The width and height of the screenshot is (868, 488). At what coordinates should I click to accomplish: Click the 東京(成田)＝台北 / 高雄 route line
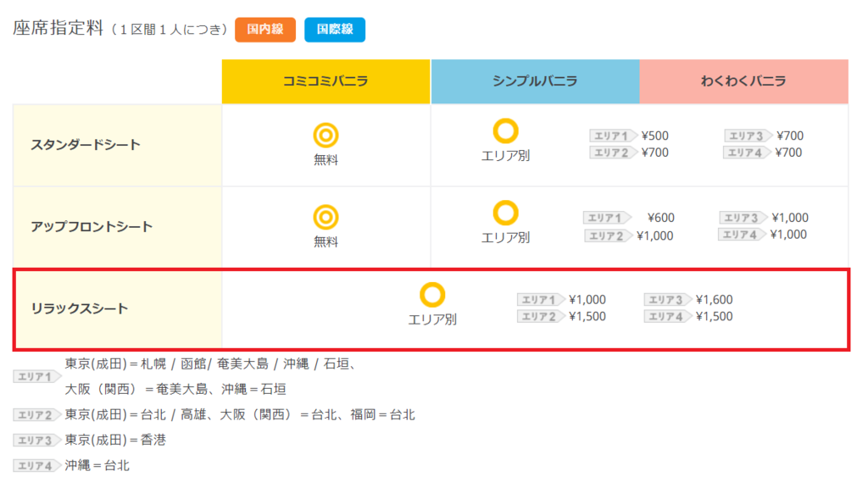point(240,415)
